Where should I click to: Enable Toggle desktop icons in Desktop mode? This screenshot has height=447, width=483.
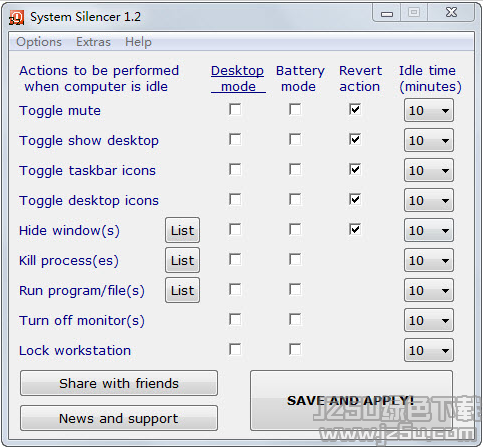point(235,199)
